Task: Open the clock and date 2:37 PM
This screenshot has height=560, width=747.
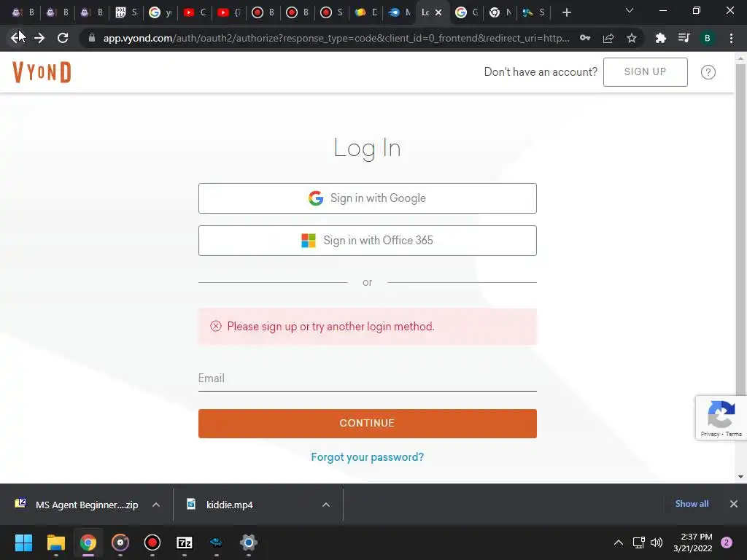Action: point(693,542)
